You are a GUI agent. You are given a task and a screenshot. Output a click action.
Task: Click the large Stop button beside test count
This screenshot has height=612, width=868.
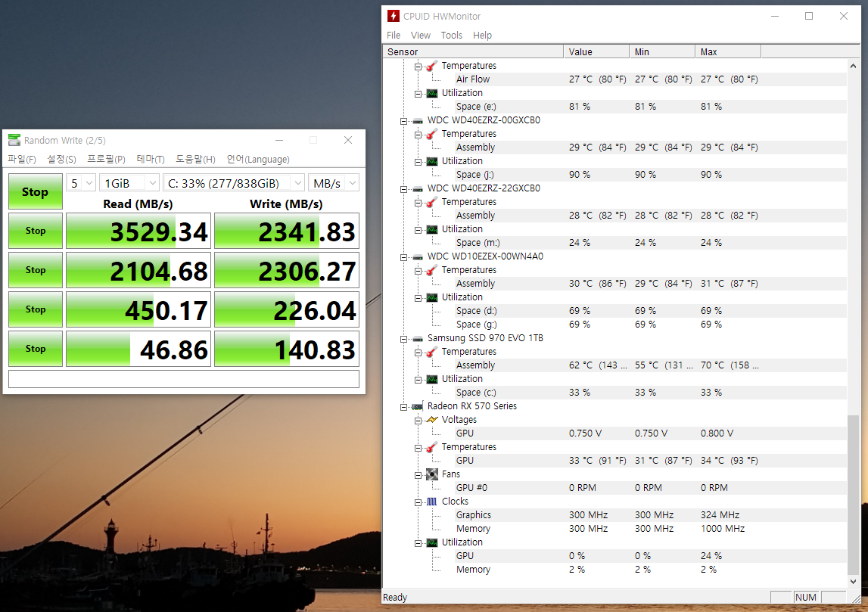pos(36,191)
